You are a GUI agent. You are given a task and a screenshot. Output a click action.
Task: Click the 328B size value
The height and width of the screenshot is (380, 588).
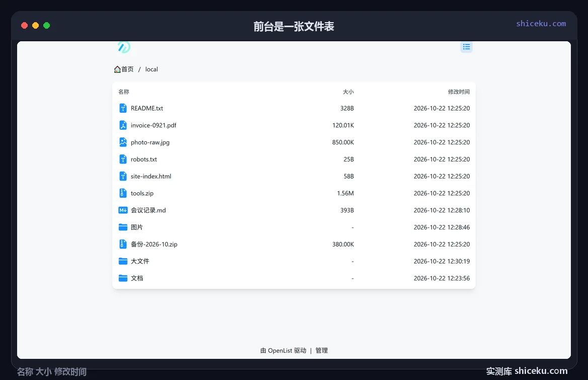pos(347,108)
